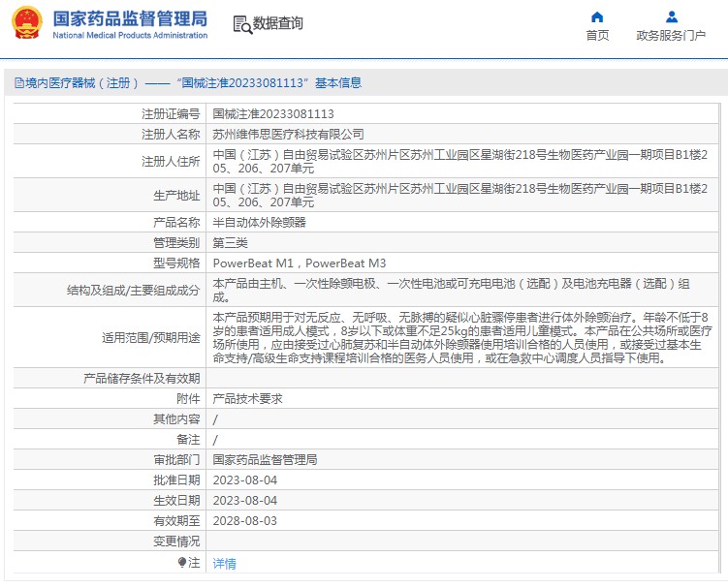Open the 政务服务门户 navigation item
The image size is (728, 588).
tap(671, 36)
